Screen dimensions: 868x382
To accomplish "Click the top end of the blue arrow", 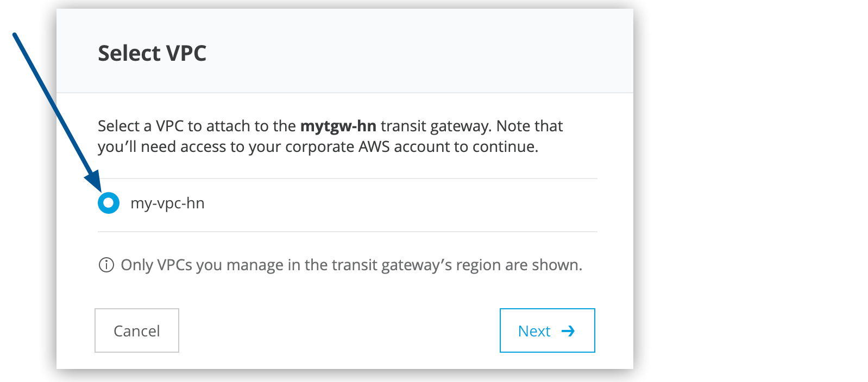I will coord(15,35).
